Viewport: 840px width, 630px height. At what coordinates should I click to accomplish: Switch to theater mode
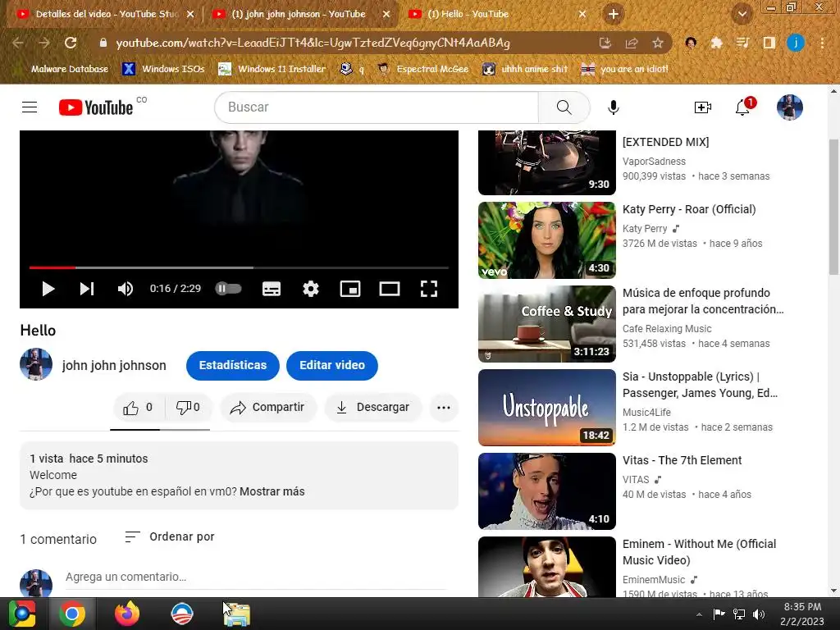point(390,289)
